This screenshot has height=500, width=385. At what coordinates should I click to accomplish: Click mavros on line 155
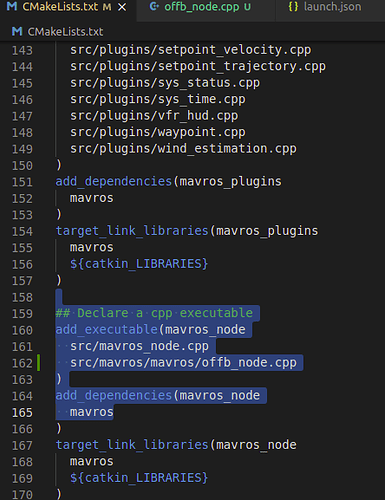pos(92,248)
